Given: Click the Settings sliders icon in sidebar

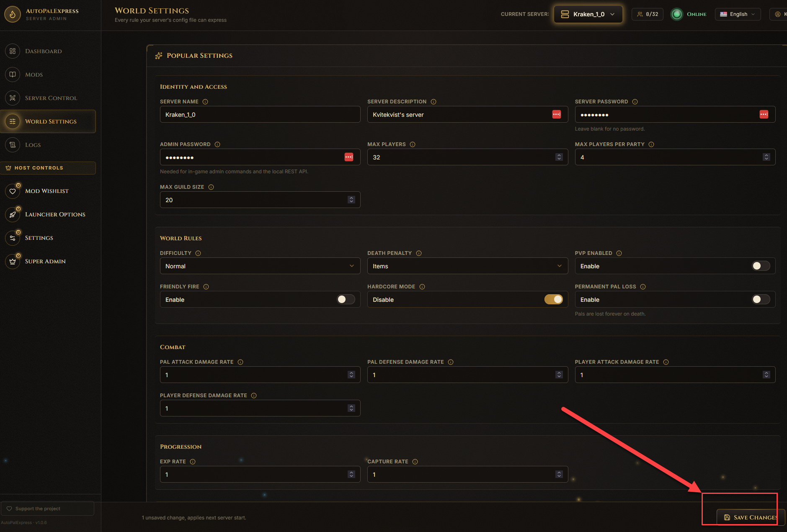Looking at the screenshot, I should coord(13,238).
